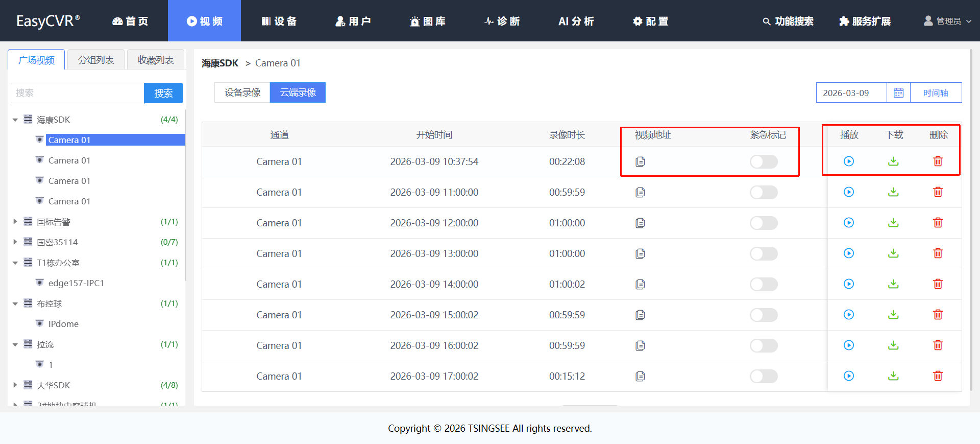Enable emergency mark for 10:37:54 recording

763,161
